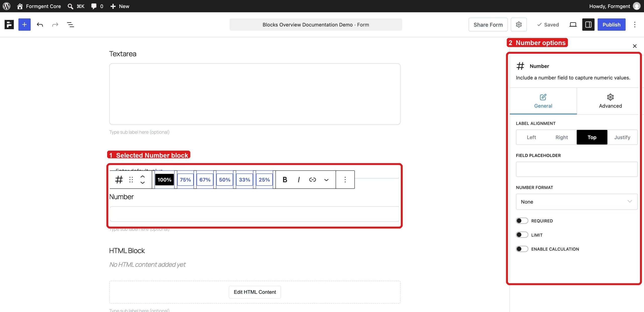Viewport: 644px width, 312px height.
Task: Toggle the blue block inserter plus button
Action: click(x=24, y=24)
